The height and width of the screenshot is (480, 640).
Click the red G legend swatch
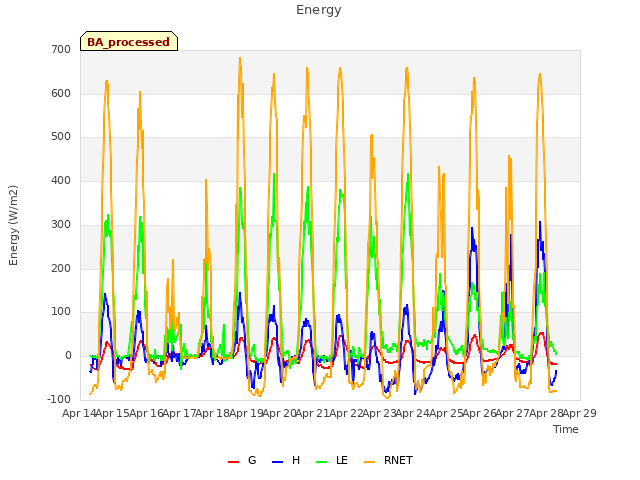[233, 461]
